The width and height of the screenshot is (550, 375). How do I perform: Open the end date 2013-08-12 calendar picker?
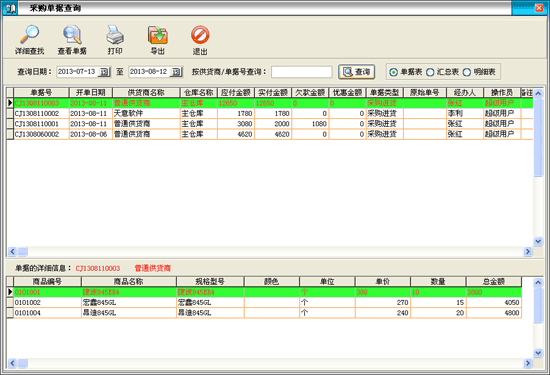point(176,72)
